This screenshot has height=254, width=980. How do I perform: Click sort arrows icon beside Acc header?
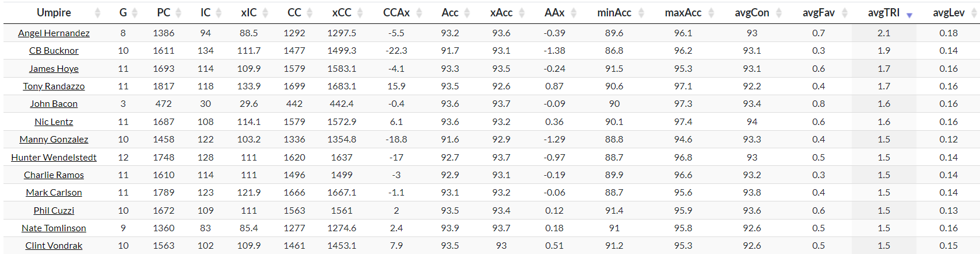pyautogui.click(x=467, y=13)
